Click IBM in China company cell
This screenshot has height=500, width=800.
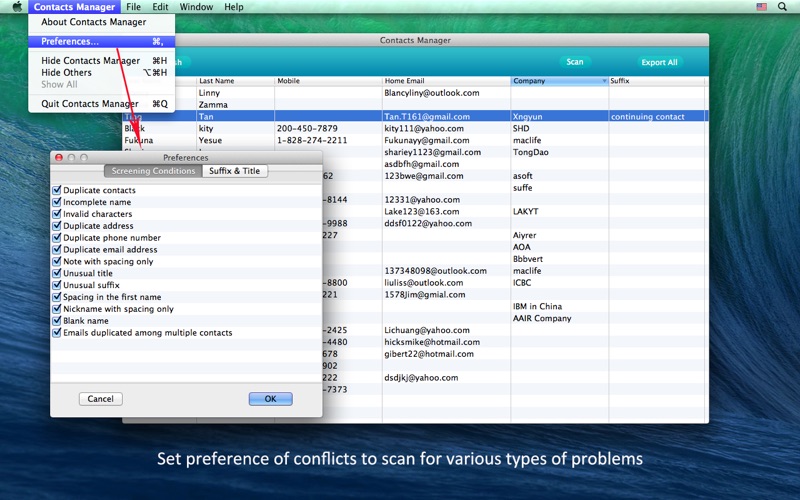(x=537, y=306)
